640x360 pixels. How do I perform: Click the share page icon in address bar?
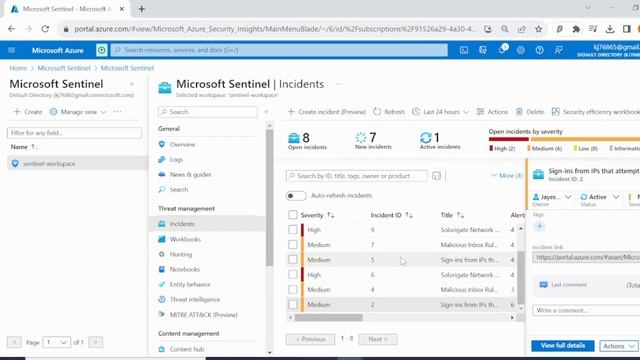point(522,29)
